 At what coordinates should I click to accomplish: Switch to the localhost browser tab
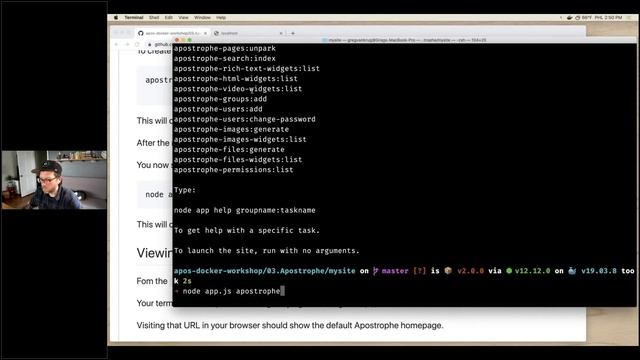point(247,33)
